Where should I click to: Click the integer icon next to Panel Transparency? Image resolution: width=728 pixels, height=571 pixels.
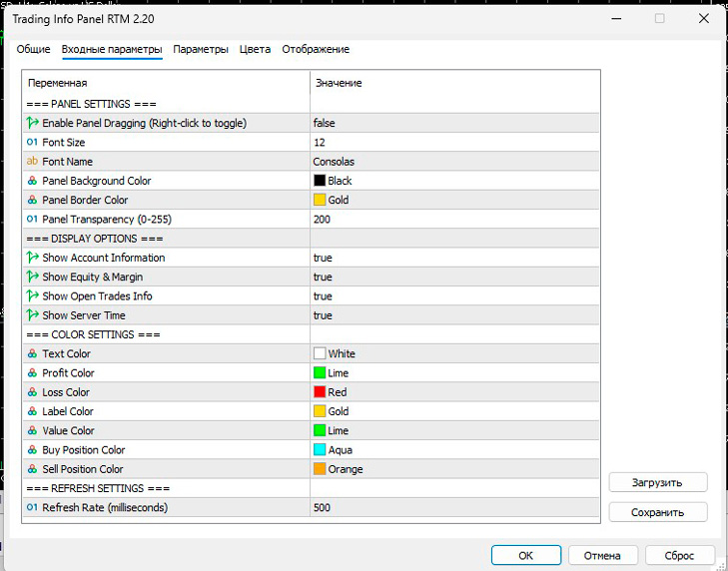(33, 220)
